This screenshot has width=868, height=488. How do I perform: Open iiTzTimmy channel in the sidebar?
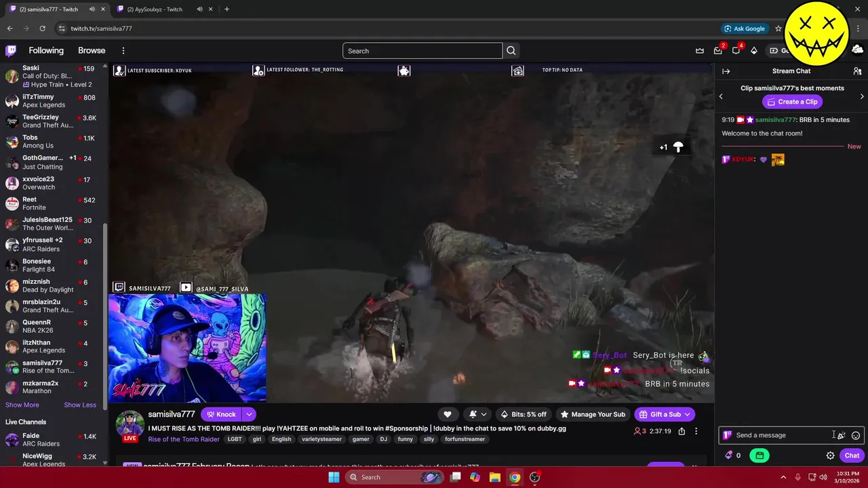pos(53,100)
